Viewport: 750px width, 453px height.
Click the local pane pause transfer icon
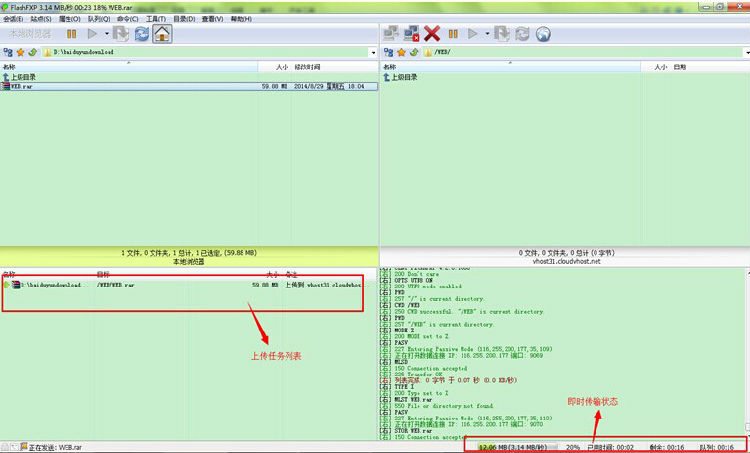point(72,33)
